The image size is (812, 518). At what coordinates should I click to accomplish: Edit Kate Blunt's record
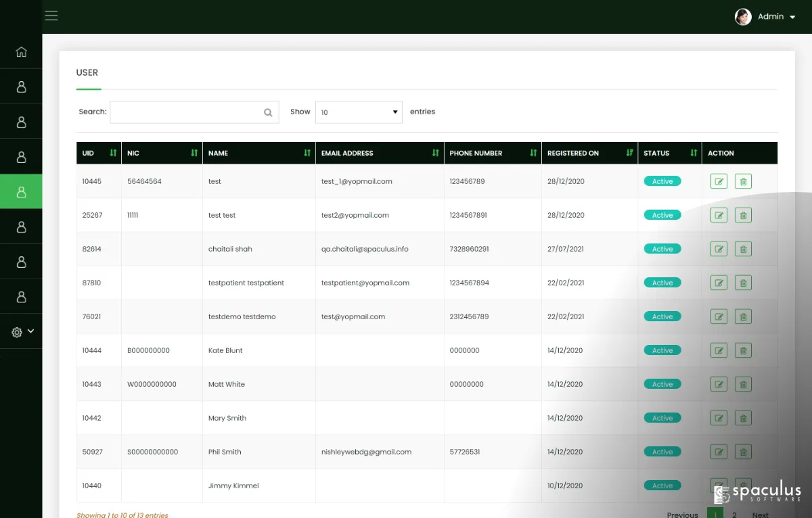click(719, 350)
